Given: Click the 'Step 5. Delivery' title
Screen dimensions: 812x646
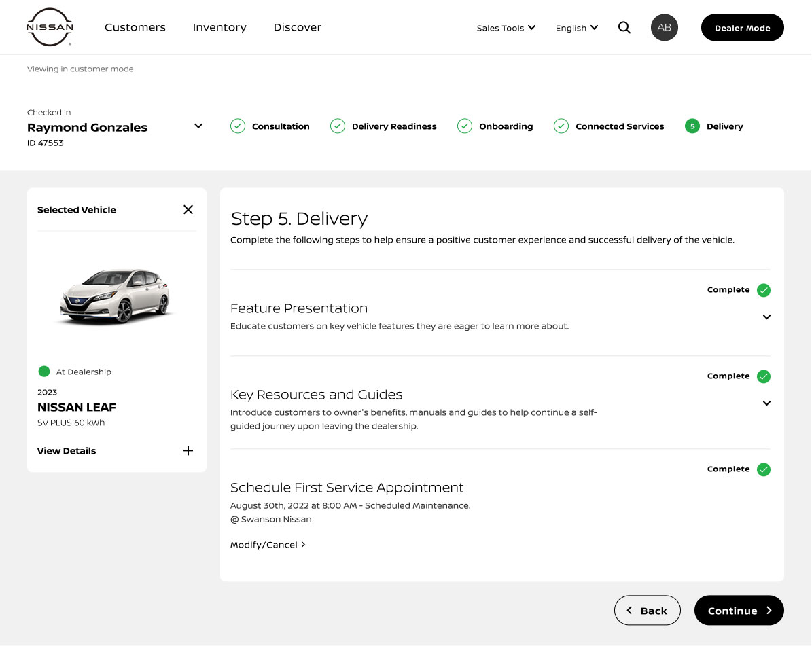Looking at the screenshot, I should tap(299, 219).
